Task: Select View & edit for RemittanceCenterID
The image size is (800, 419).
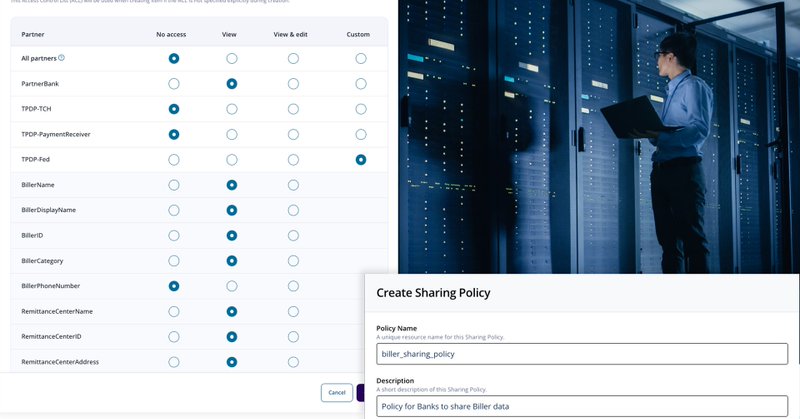Action: click(x=293, y=337)
